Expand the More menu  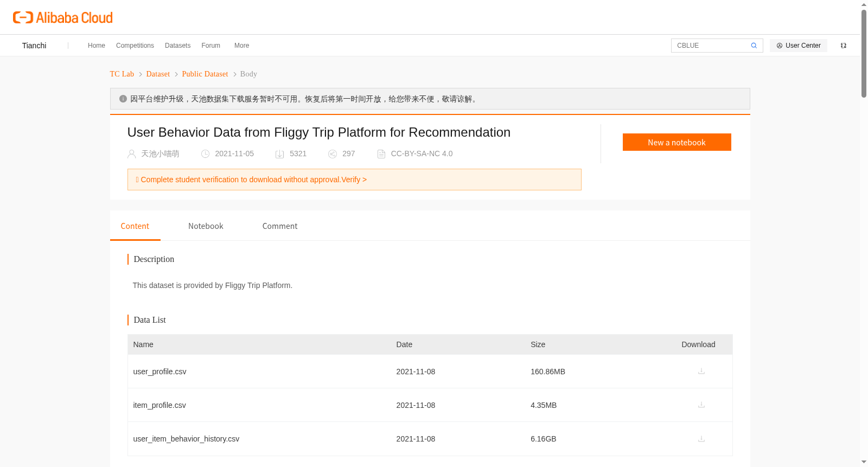coord(241,46)
